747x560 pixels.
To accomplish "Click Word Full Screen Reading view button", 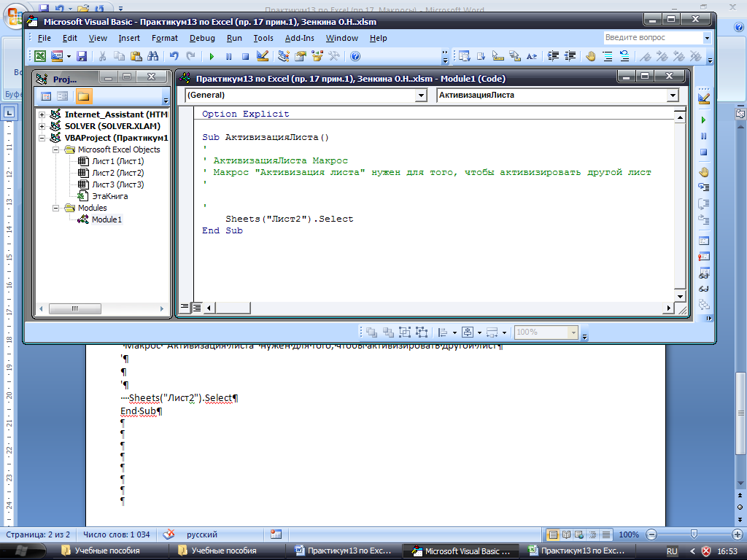I will (x=566, y=534).
